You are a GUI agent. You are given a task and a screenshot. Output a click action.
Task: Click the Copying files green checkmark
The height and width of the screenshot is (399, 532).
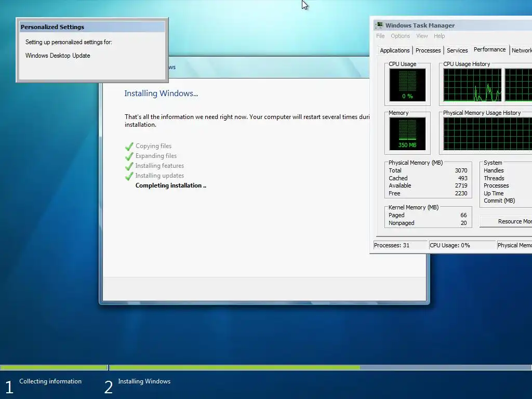pyautogui.click(x=129, y=147)
